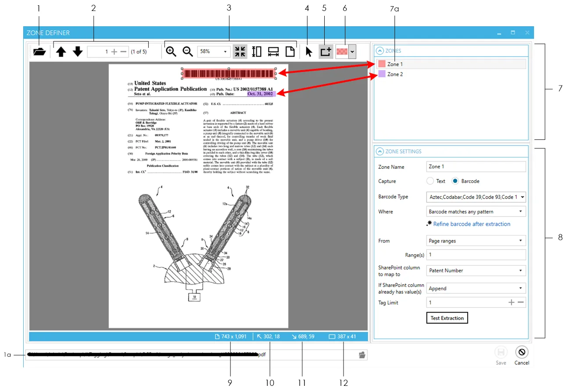Open the Barcode Type dropdown
This screenshot has width=570, height=392.
(x=476, y=197)
